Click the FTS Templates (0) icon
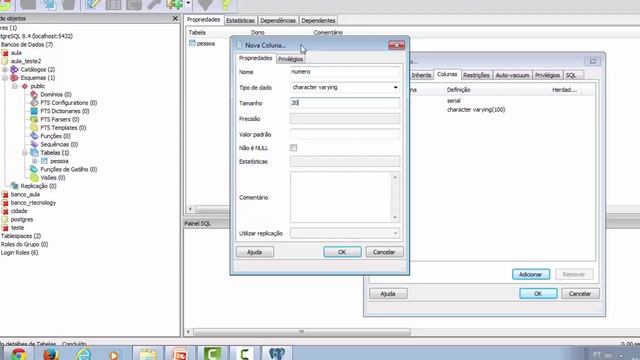The image size is (640, 360). (34, 127)
